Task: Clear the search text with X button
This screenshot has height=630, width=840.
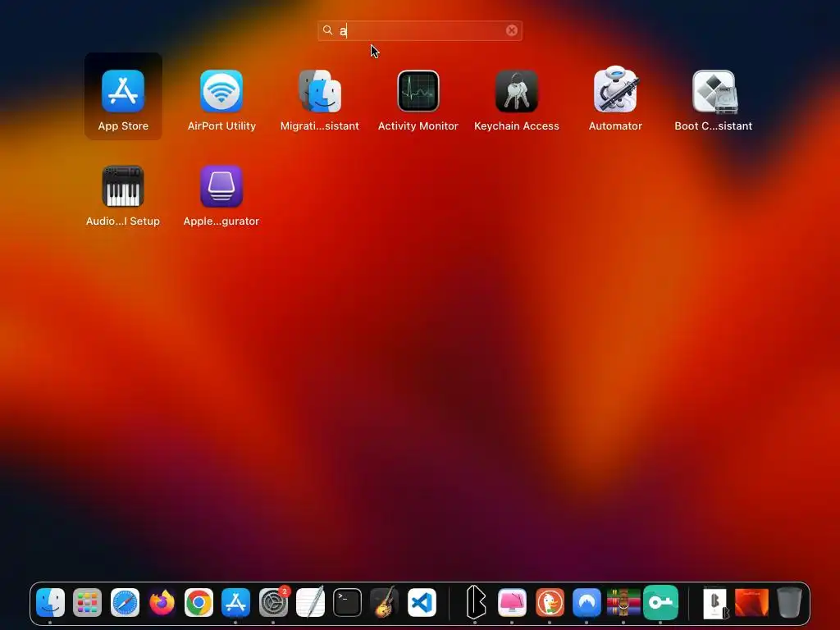Action: (512, 30)
